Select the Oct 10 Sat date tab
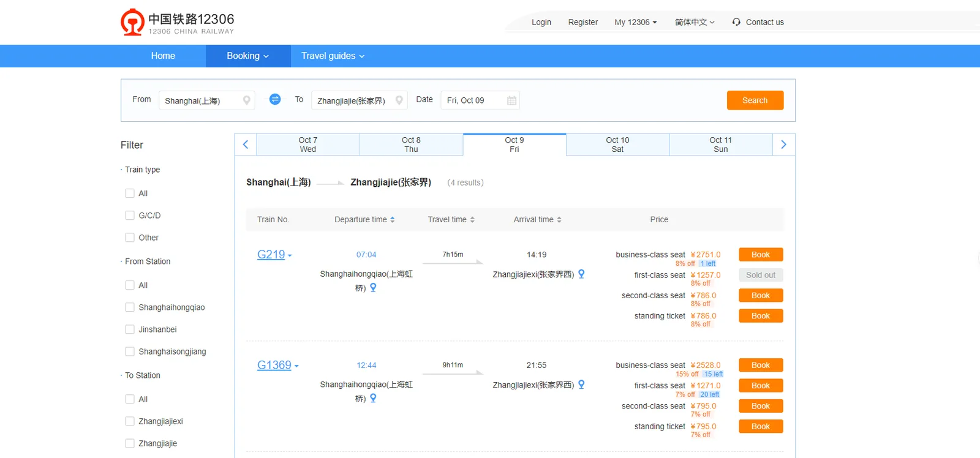This screenshot has width=980, height=458. tap(617, 145)
